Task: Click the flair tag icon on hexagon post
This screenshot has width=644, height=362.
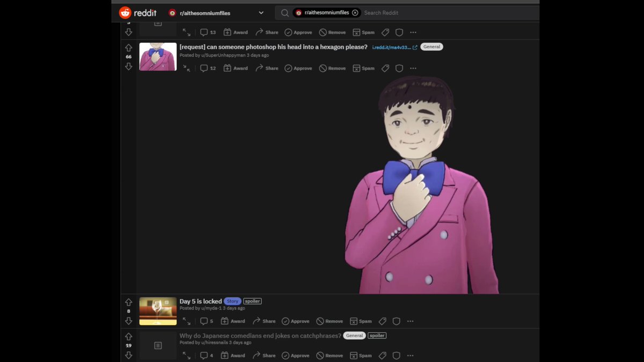Action: click(385, 68)
